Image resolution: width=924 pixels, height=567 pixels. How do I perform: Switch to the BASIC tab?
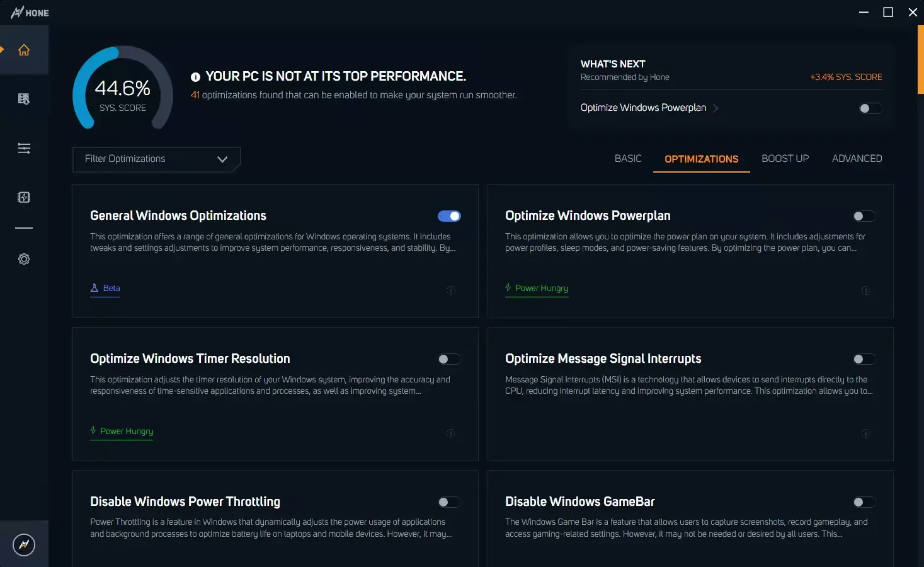(x=627, y=159)
